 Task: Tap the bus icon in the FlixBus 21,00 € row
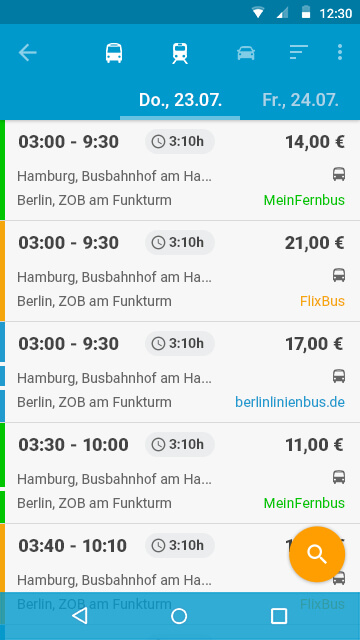click(339, 275)
